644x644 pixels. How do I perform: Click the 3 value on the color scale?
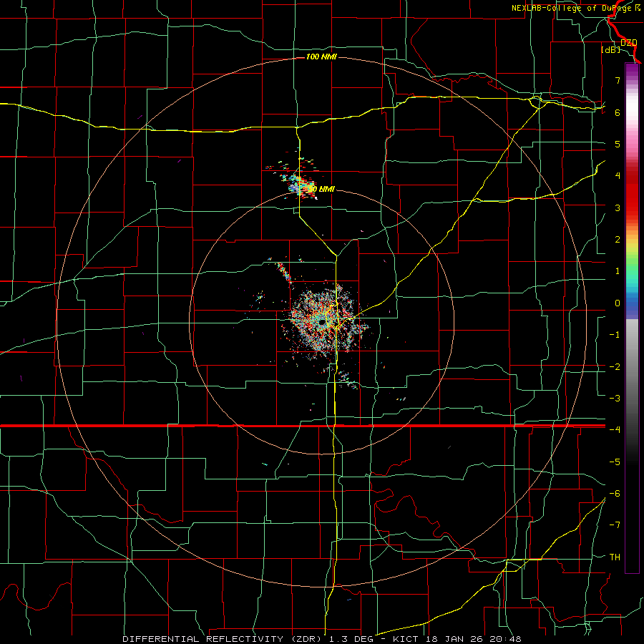coord(618,208)
